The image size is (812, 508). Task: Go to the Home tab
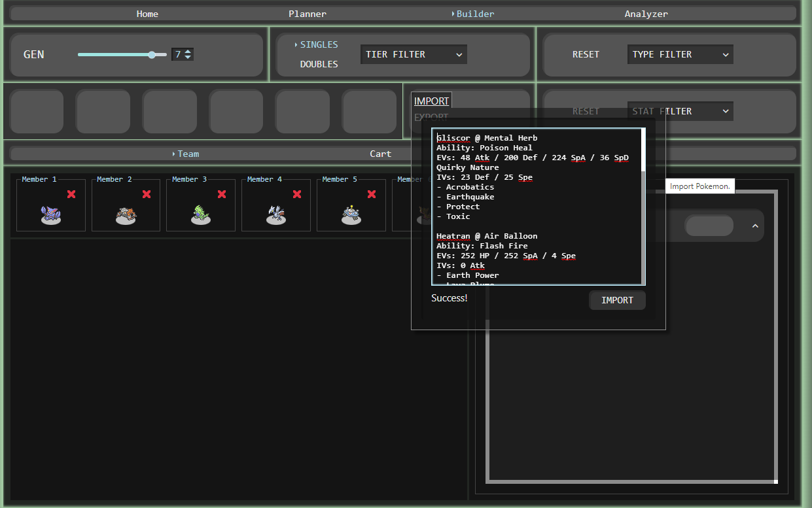[147, 14]
